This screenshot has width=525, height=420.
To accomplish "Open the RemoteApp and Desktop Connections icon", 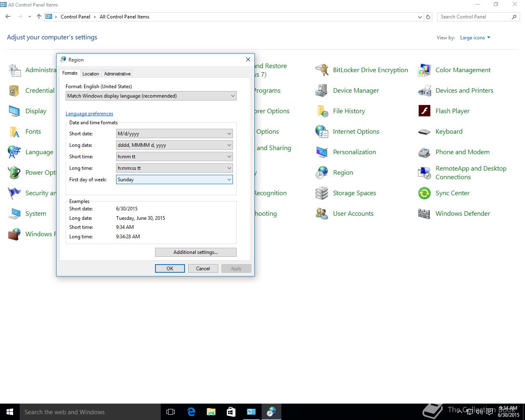I will [x=424, y=173].
